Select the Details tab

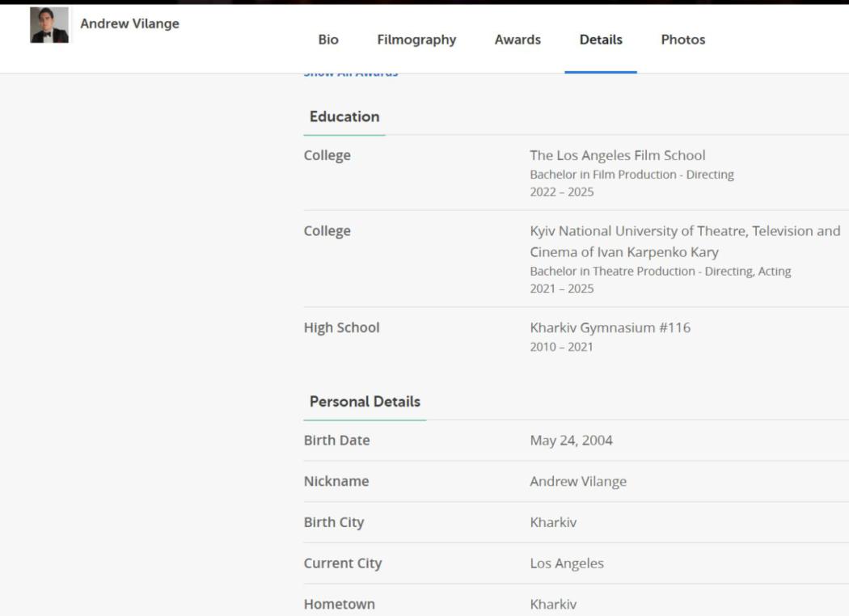[x=601, y=40]
